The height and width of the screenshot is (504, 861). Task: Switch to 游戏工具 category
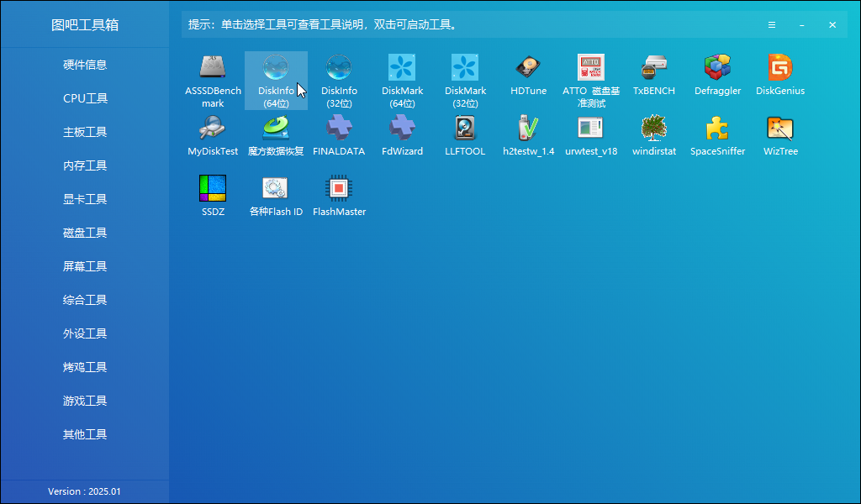click(85, 401)
